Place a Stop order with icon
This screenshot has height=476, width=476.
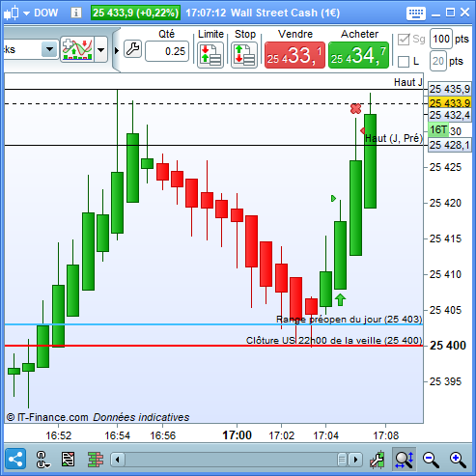pos(244,55)
